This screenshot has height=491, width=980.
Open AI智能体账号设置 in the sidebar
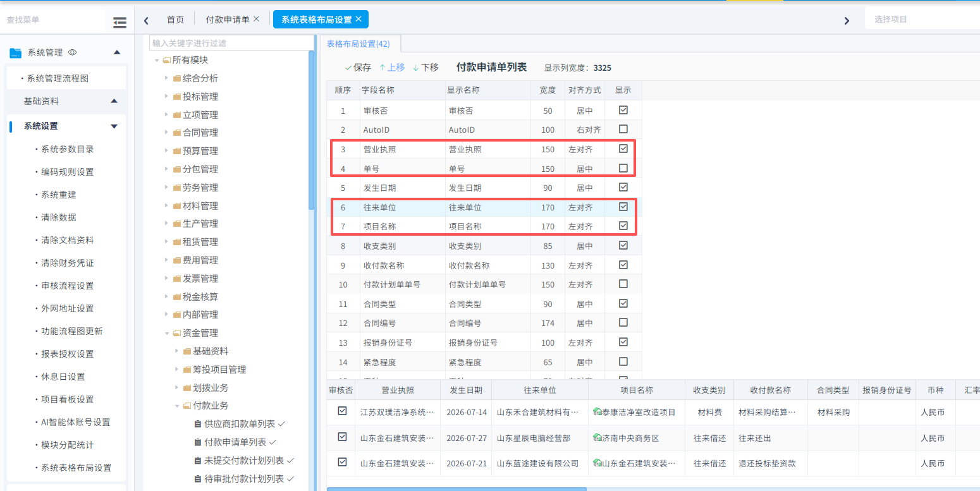pos(76,422)
